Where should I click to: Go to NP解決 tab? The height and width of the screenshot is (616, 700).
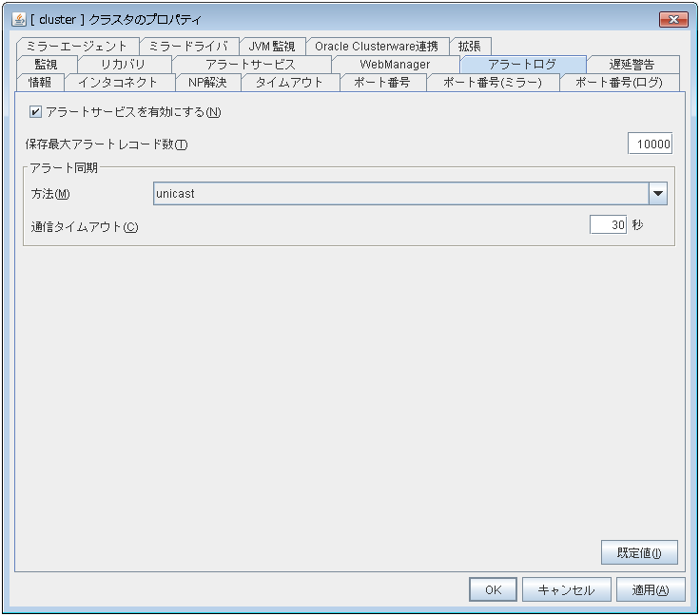[x=207, y=83]
